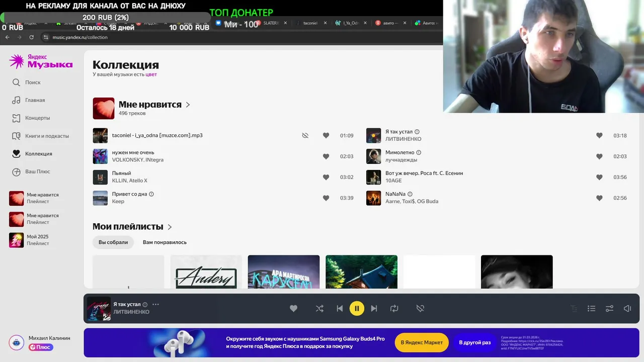Viewport: 644px width, 362px height.
Task: Open artist VOLKONSKY, INtegra link
Action: pos(137,160)
